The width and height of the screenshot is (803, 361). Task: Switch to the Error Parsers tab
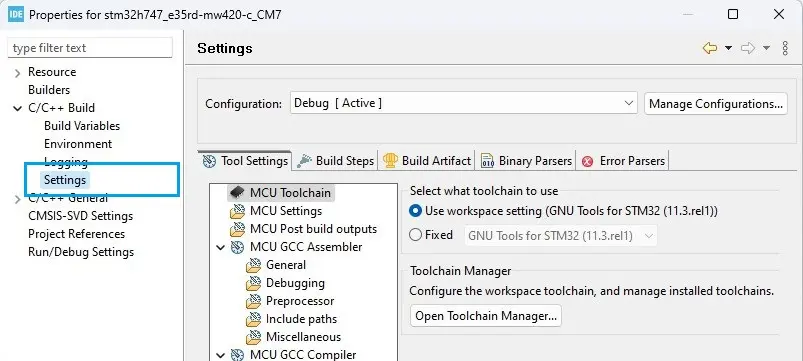tap(623, 161)
